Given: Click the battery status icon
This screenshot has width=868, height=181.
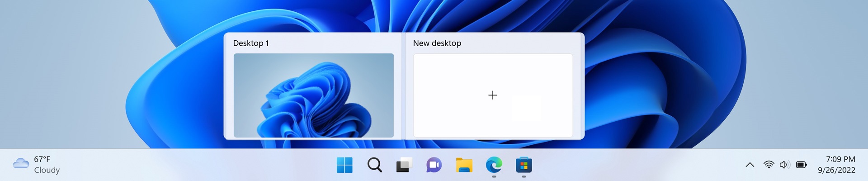Looking at the screenshot, I should click(x=801, y=165).
